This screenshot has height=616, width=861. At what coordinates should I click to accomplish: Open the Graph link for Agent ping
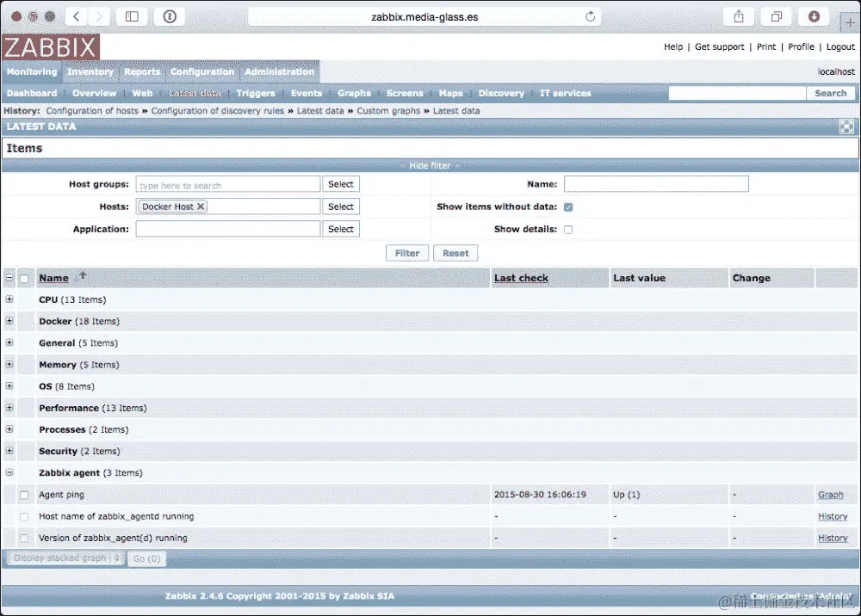(x=832, y=494)
